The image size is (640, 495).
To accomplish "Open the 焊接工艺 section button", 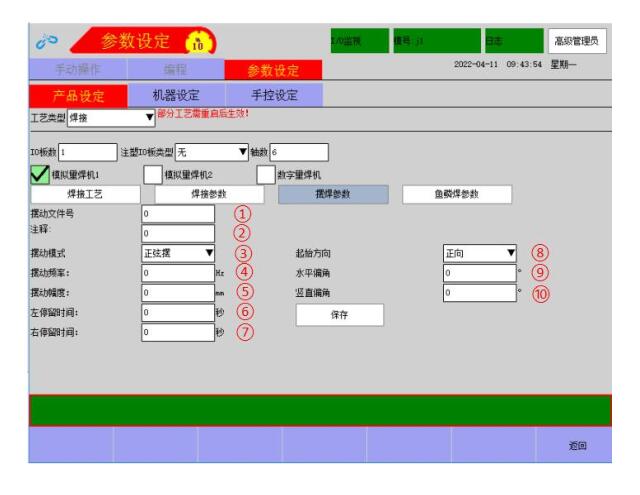I will click(x=85, y=194).
